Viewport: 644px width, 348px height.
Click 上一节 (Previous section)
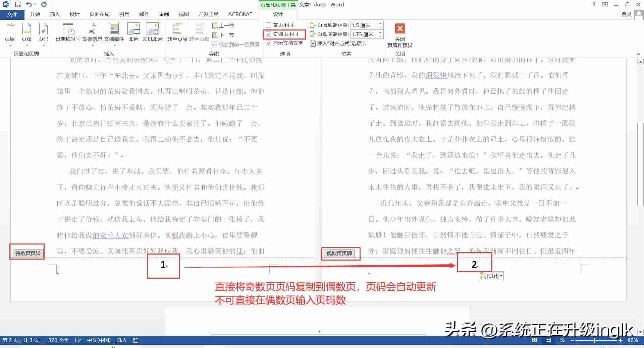[223, 25]
